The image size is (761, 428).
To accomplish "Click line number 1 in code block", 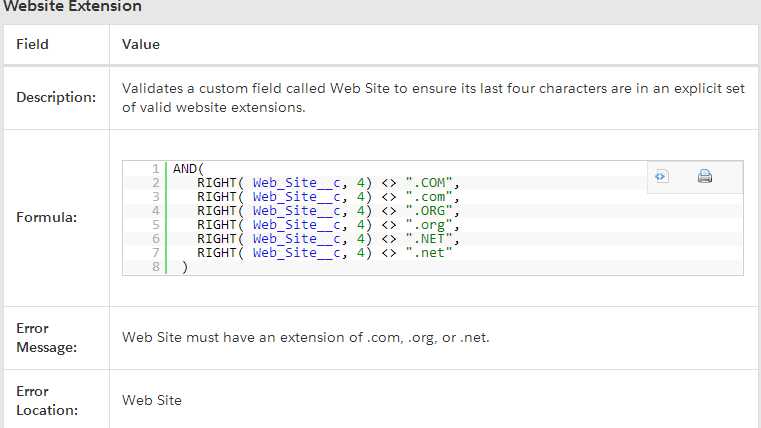I will click(156, 169).
